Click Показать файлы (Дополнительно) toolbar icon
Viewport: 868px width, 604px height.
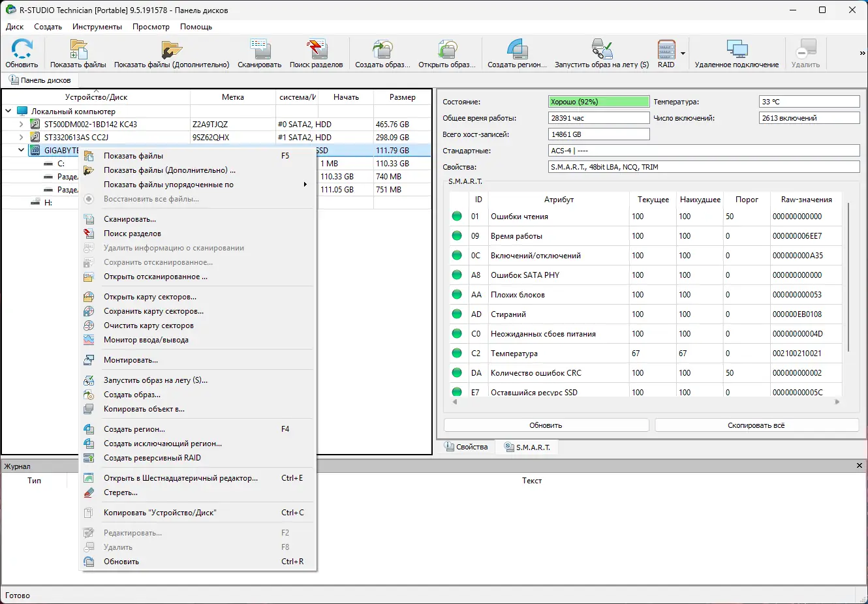point(172,53)
